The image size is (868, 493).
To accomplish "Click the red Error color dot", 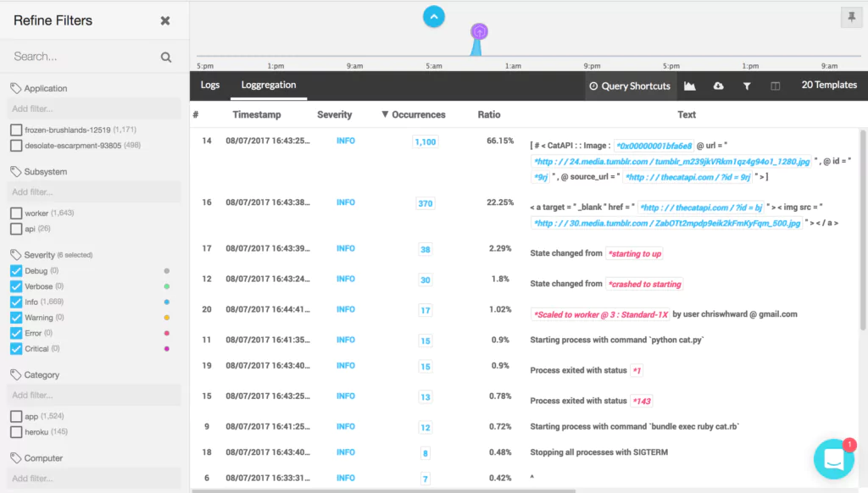I will coord(167,333).
